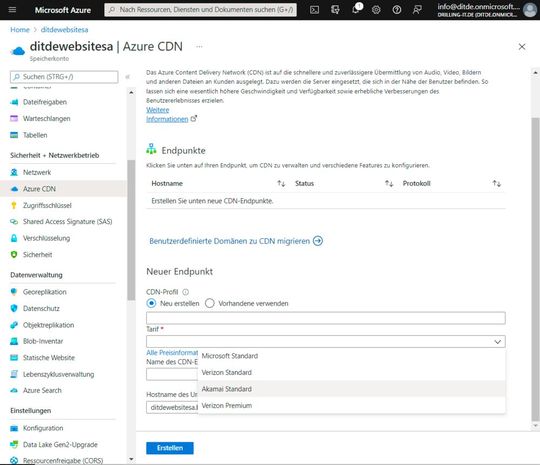Click the Erstellen button
Screen dimensions: 540x465
coord(170,448)
